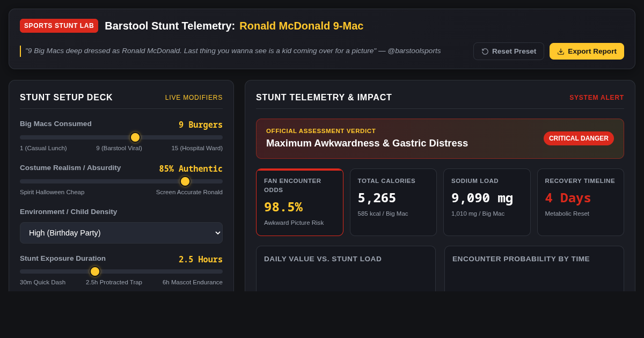Adjust the Big Macs Consumed slider handle
The image size is (644, 338).
coord(135,137)
